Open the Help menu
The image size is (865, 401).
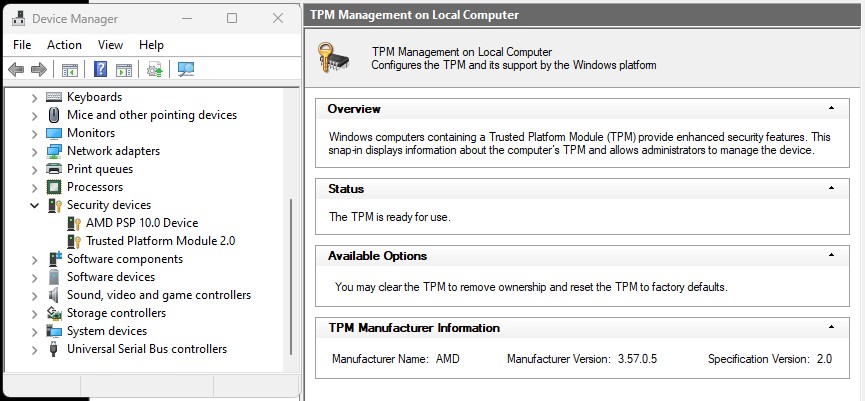click(x=151, y=45)
